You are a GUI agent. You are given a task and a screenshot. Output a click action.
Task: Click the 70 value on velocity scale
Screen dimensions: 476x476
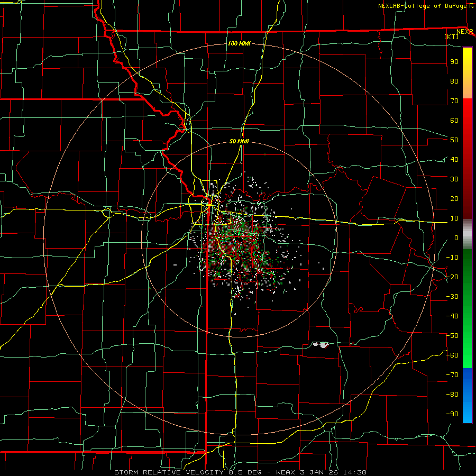pos(454,101)
